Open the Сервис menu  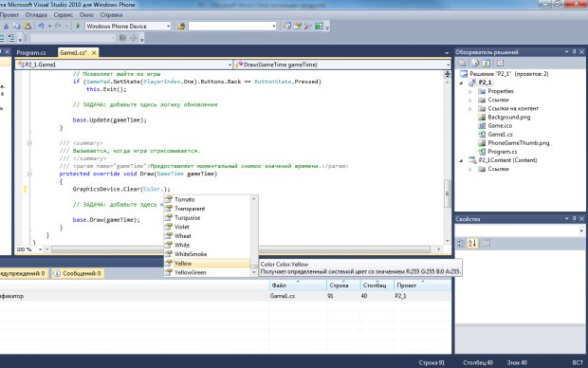(x=63, y=15)
